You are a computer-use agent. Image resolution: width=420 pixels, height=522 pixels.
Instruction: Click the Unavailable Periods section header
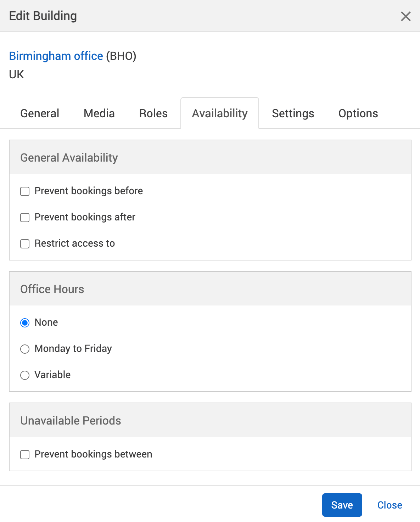tap(71, 421)
